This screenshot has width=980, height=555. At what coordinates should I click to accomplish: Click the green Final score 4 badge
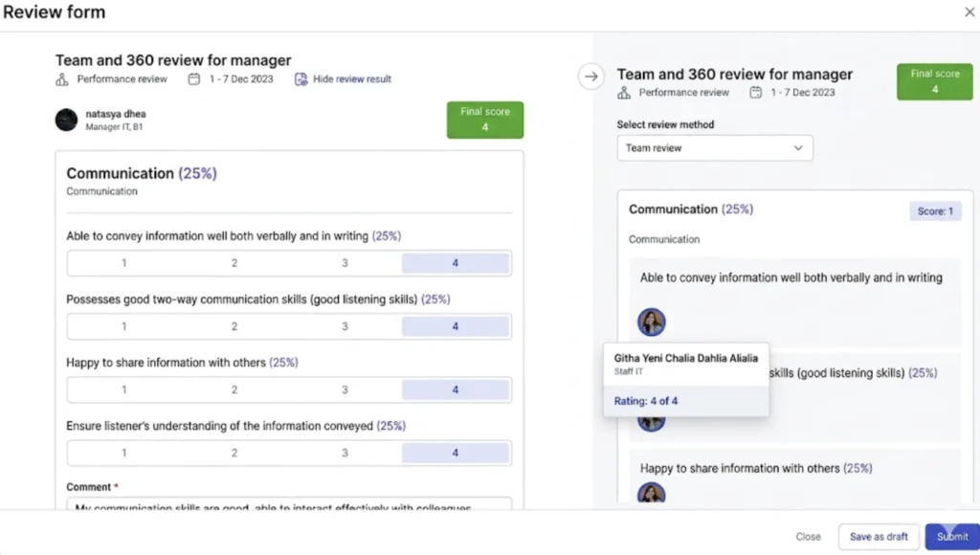point(485,120)
